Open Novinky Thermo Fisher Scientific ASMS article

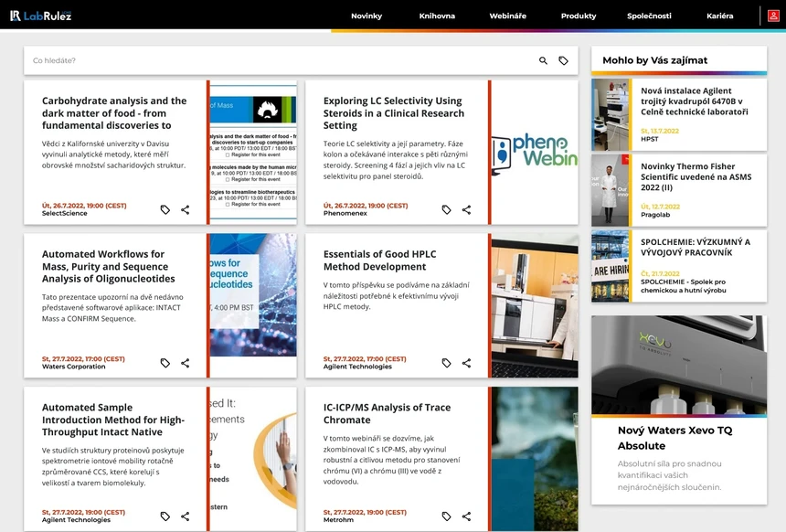click(x=696, y=177)
